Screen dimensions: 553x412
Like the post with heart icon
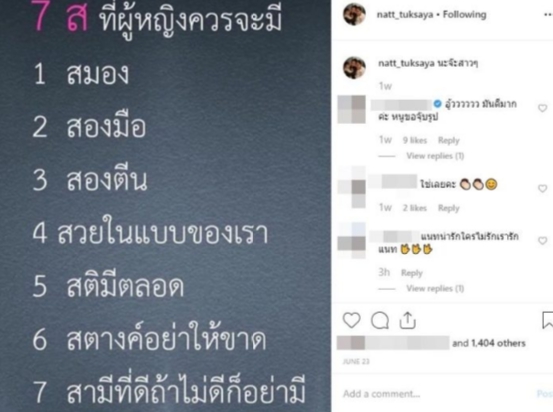pos(352,320)
